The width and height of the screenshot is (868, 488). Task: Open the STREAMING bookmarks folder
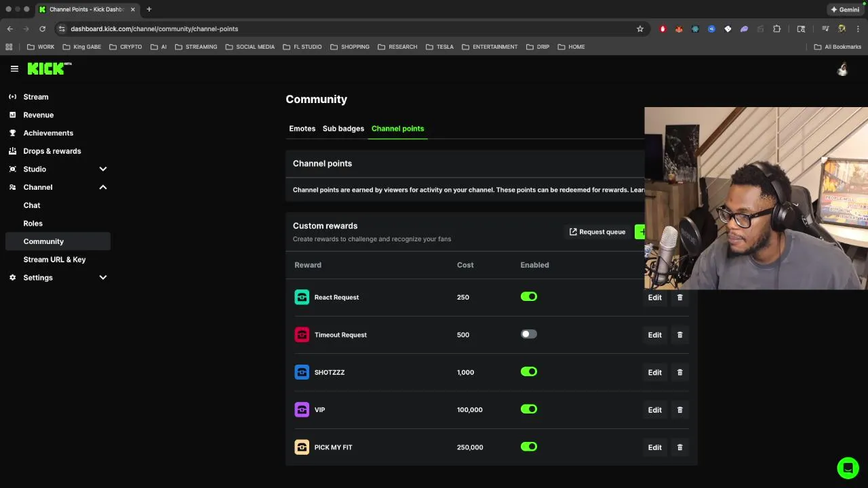(196, 47)
